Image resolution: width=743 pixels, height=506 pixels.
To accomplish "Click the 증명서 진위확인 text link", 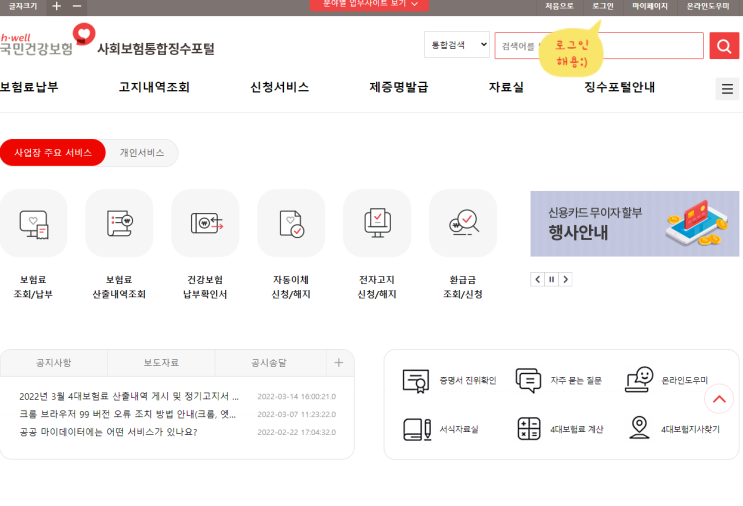I will click(468, 380).
